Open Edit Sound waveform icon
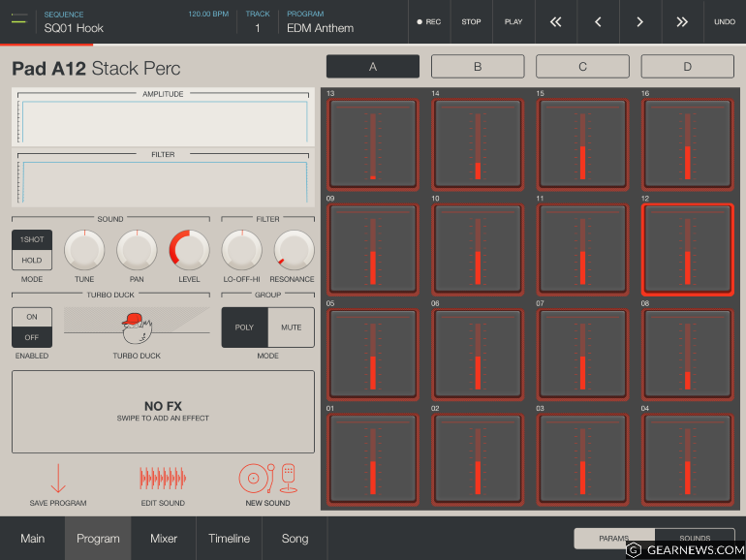The height and width of the screenshot is (560, 746). pyautogui.click(x=163, y=479)
